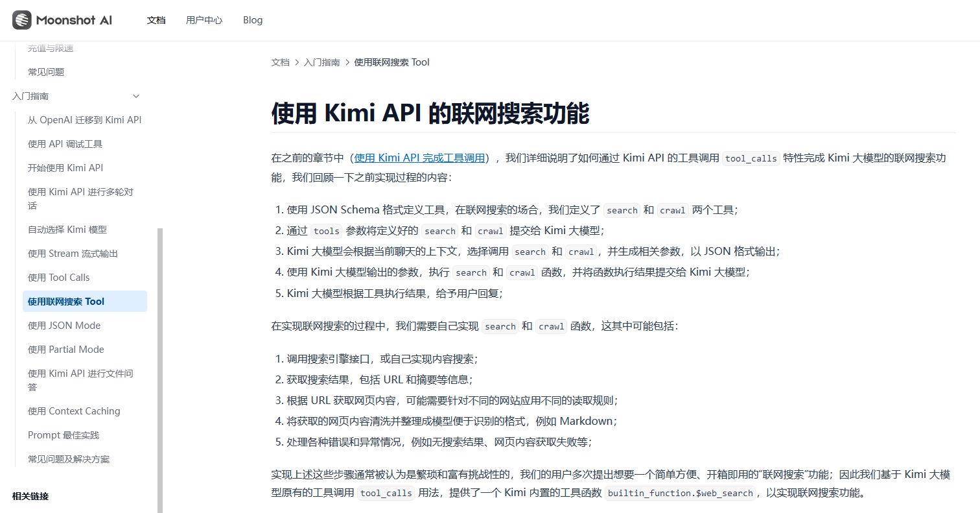This screenshot has height=513, width=980.
Task: Click list item Kimi 大模型根据工具执行结果，给予用户回复
Action: [x=395, y=293]
